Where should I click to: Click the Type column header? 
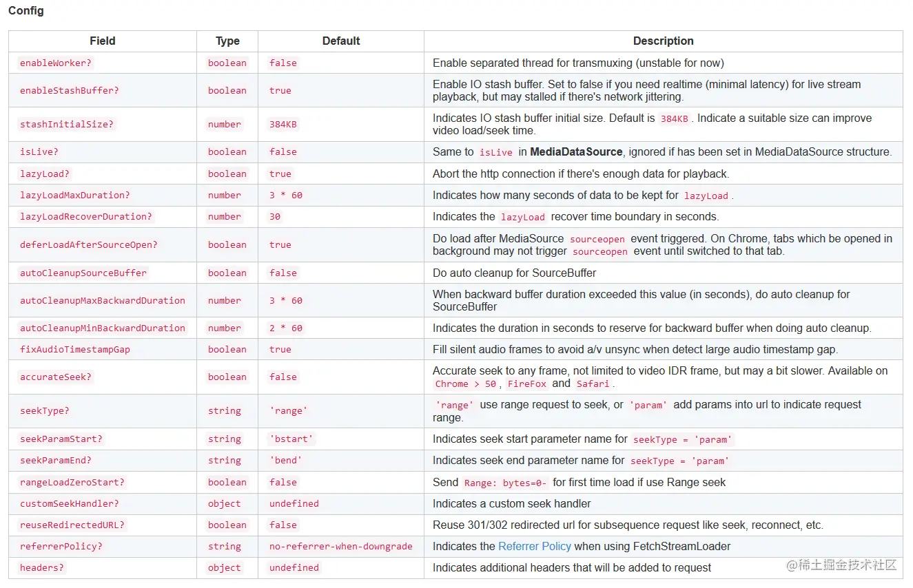tap(227, 41)
